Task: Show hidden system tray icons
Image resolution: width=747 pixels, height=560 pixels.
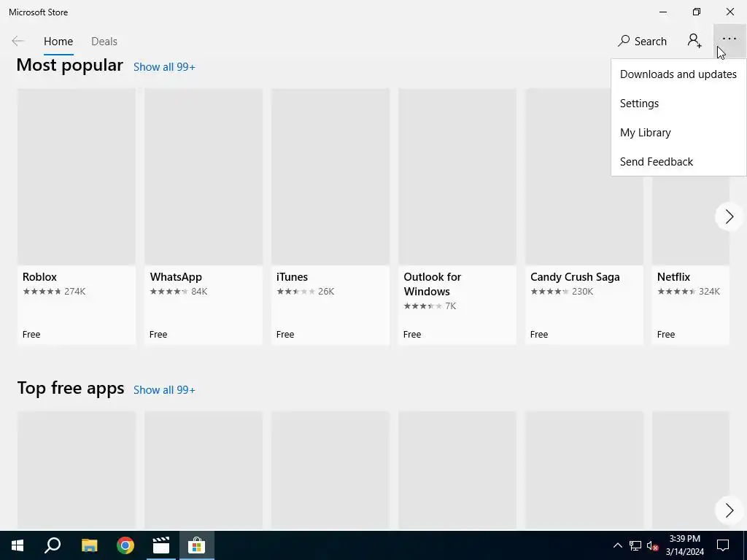Action: [617, 545]
